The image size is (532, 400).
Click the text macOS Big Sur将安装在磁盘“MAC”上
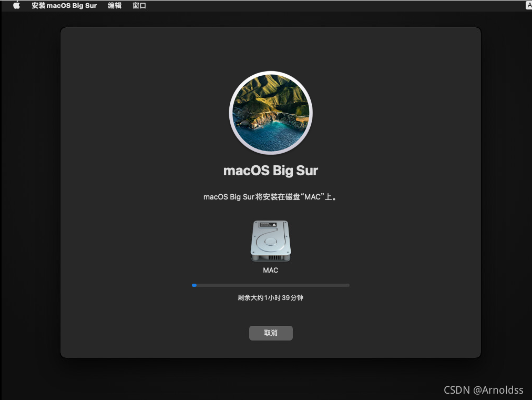coord(270,197)
